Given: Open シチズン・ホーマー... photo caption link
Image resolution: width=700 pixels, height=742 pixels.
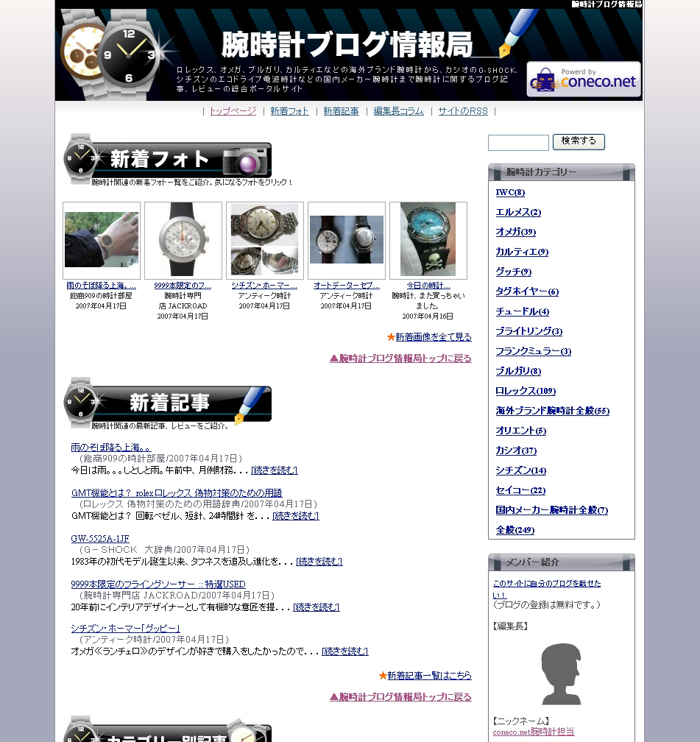Looking at the screenshot, I should pos(264,286).
